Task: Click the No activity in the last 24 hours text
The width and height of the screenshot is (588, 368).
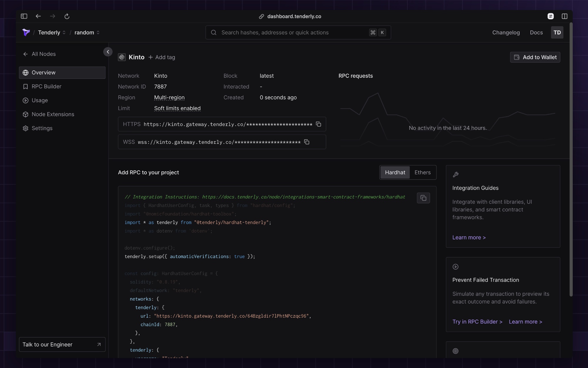Action: 447,128
